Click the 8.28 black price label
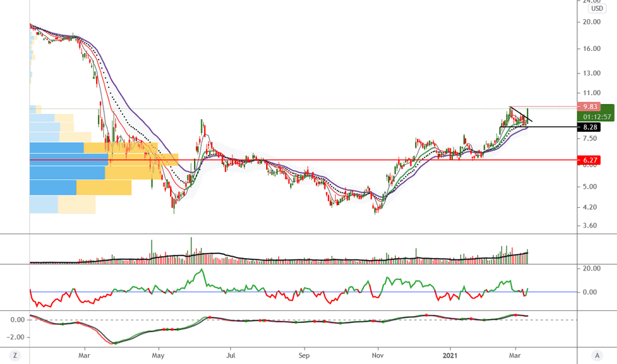Screen dimensions: 617x364 tap(589, 127)
